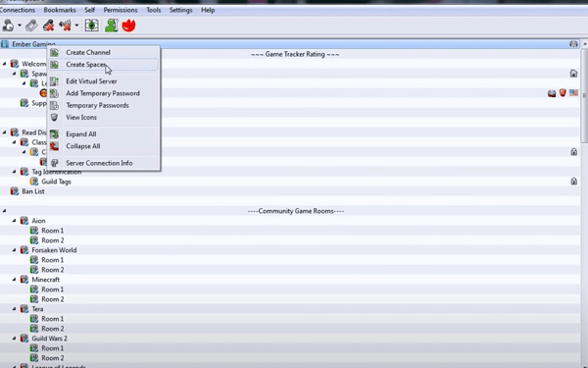The height and width of the screenshot is (368, 588).
Task: Select Room 1 under Guild Wars 2
Action: click(x=53, y=348)
